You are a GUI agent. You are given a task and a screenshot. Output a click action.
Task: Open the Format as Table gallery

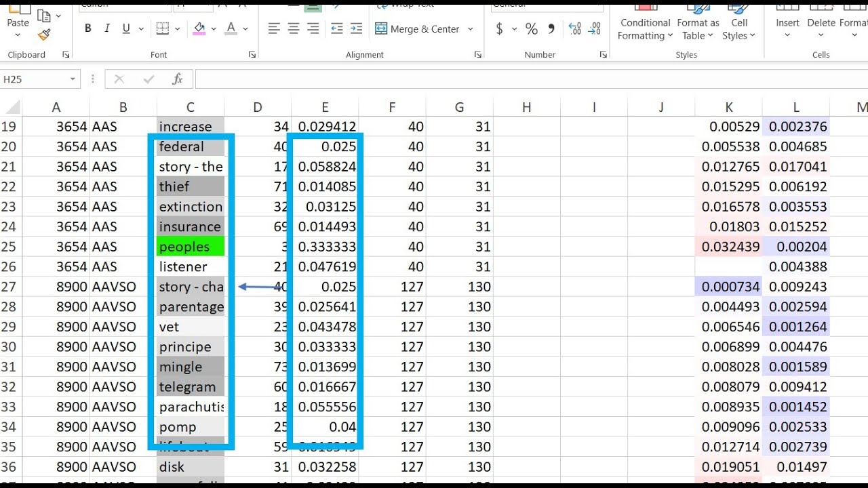point(698,22)
